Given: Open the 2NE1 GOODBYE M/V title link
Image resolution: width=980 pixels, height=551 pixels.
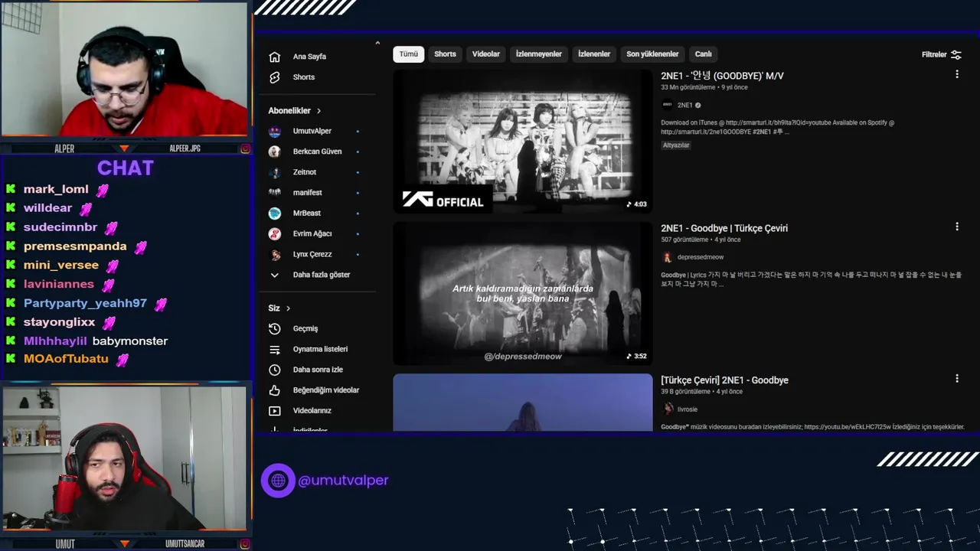Looking at the screenshot, I should pos(722,76).
